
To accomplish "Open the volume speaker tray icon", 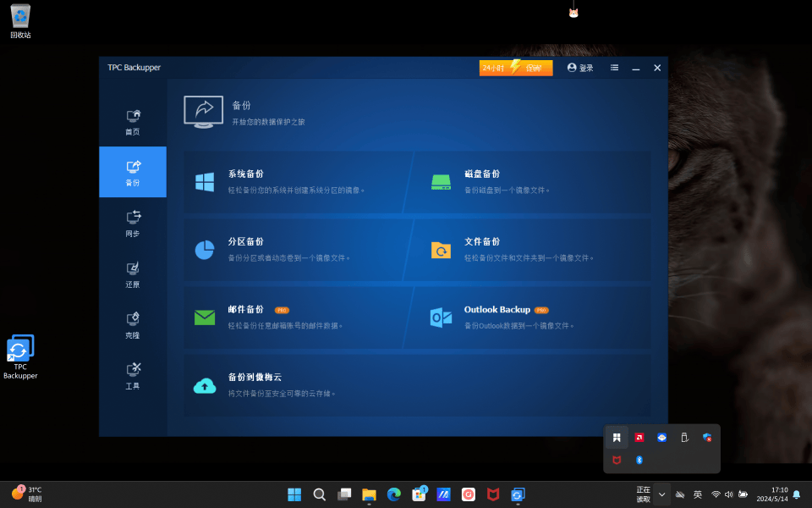I will pyautogui.click(x=729, y=494).
